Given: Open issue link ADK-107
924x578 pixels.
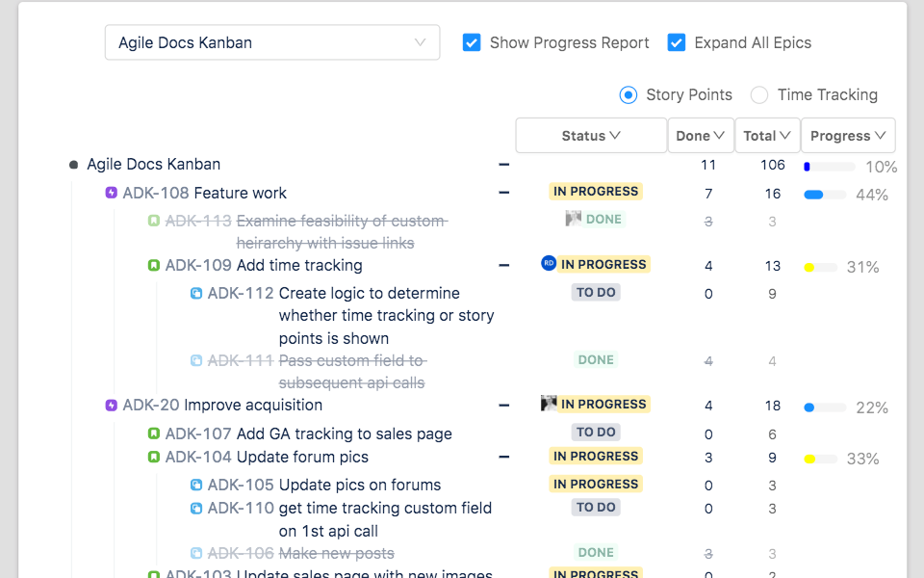Looking at the screenshot, I should (198, 433).
